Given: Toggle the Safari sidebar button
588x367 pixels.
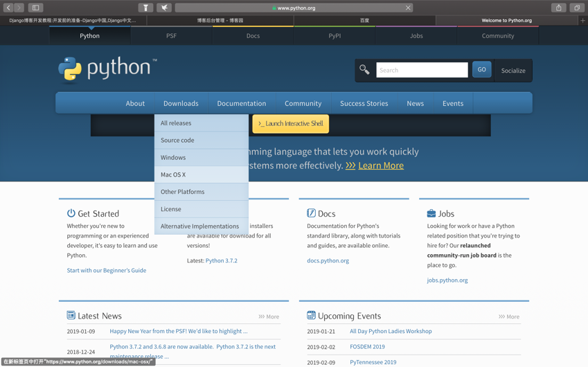Looking at the screenshot, I should pyautogui.click(x=35, y=8).
